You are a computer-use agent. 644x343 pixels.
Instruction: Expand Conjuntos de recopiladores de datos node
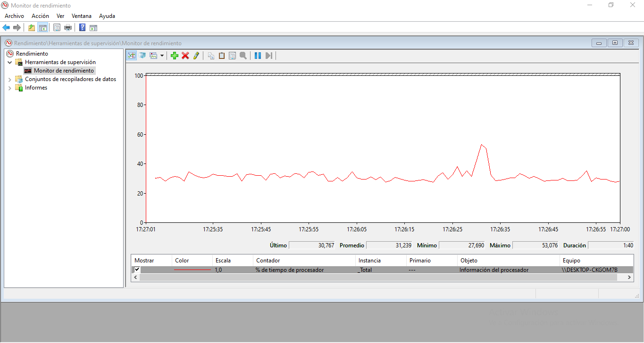(10, 80)
